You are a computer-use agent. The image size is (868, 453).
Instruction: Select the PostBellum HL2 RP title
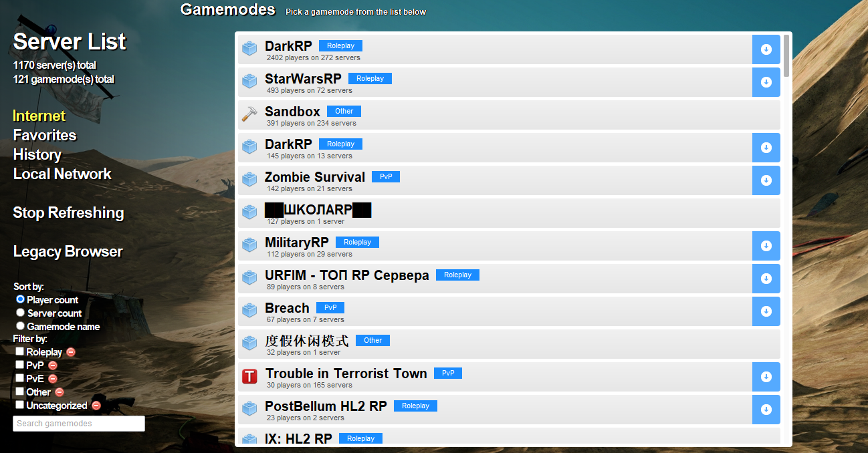click(326, 406)
